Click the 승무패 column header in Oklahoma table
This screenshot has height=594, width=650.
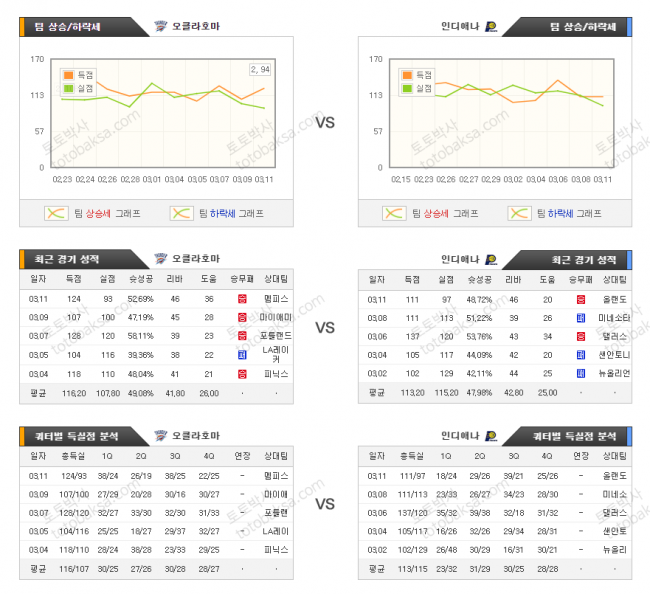(242, 279)
